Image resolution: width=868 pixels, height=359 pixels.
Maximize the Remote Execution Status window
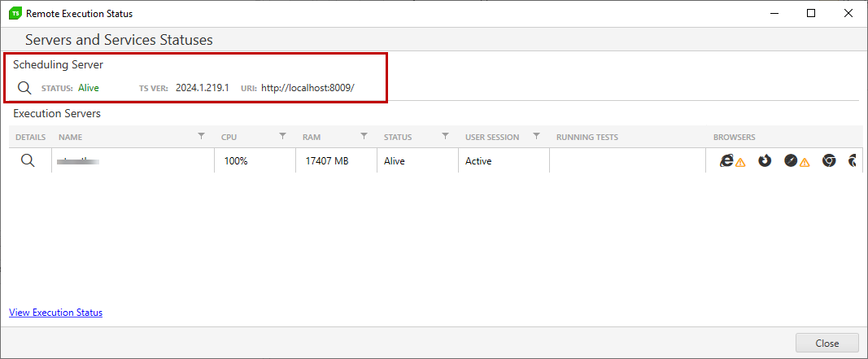click(811, 13)
